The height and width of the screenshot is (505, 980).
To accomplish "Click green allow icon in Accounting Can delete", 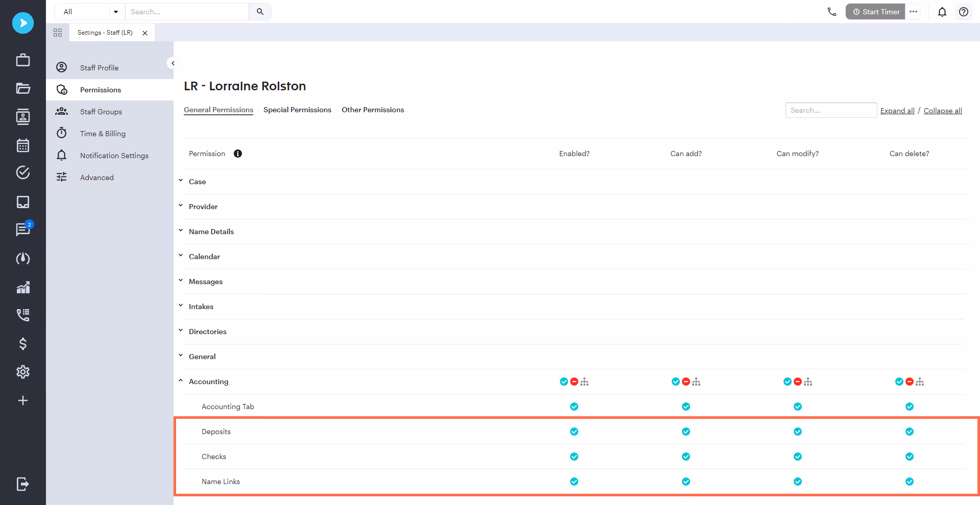I will 899,382.
